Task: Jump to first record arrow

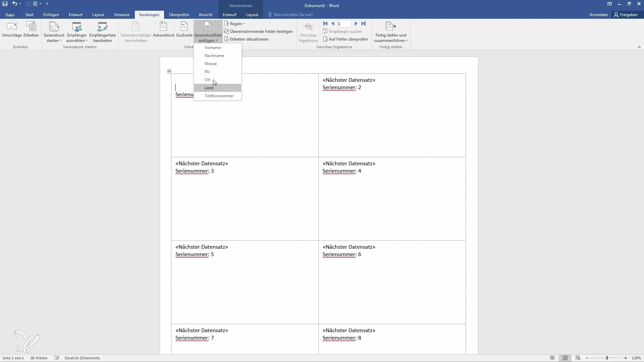Action: click(x=325, y=24)
